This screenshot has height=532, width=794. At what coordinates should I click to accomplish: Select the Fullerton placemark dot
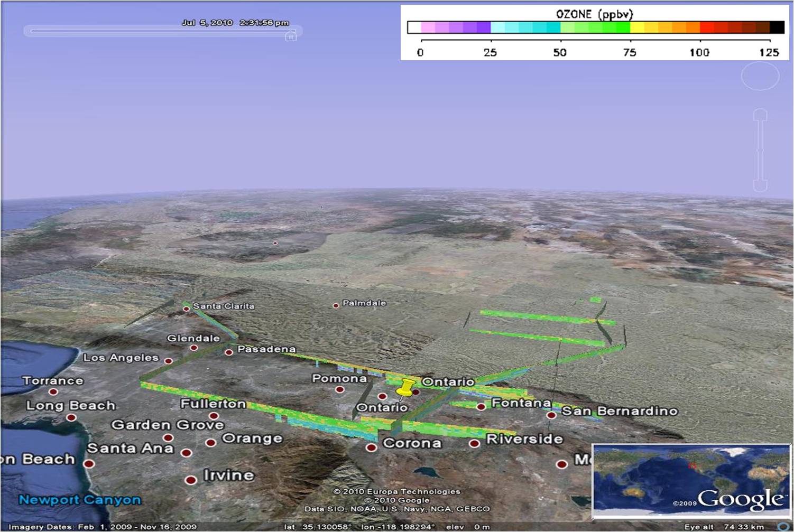[214, 416]
